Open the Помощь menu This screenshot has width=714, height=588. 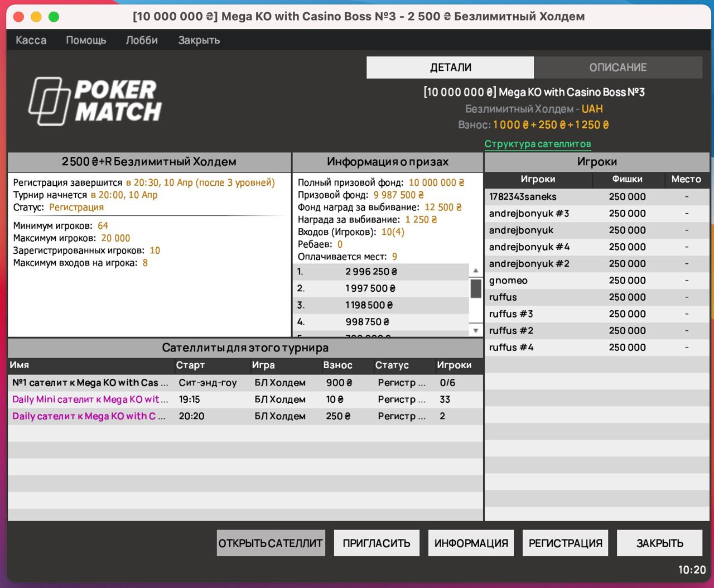click(x=86, y=40)
